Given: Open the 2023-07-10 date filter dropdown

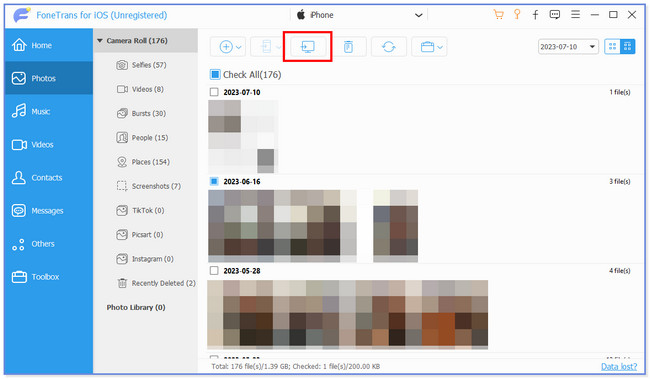Looking at the screenshot, I should 568,47.
